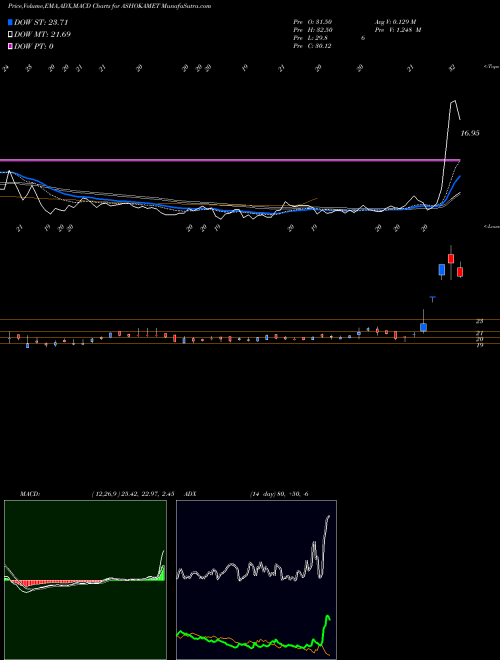Click the 'Pre H: 32.50' high value
The image size is (500, 660).
click(313, 30)
